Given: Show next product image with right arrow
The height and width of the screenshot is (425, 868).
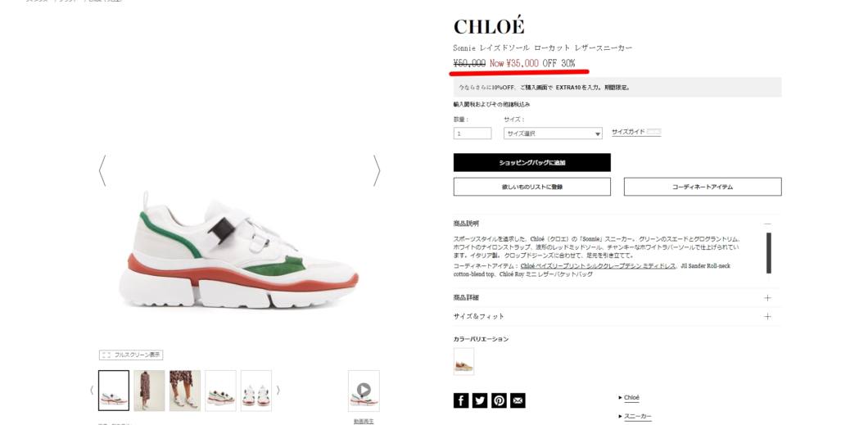Looking at the screenshot, I should (377, 170).
